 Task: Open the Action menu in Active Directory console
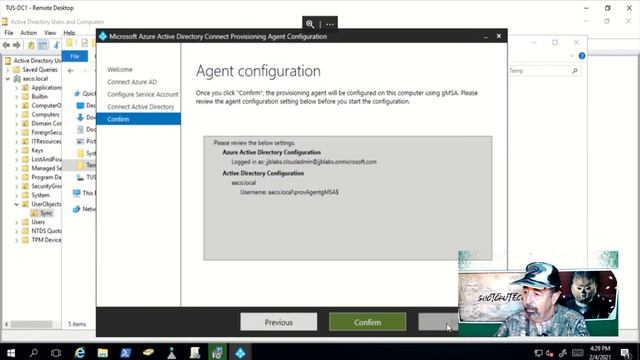pyautogui.click(x=28, y=33)
